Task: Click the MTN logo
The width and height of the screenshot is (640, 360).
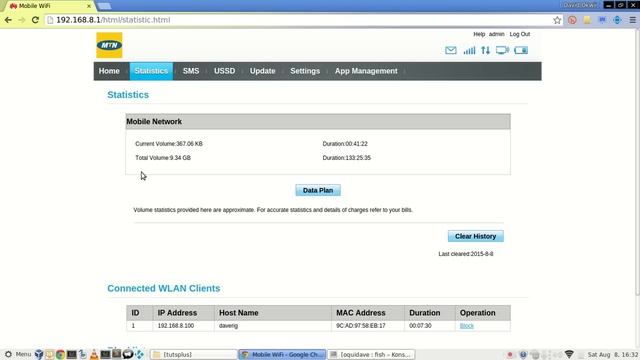Action: pos(109,45)
